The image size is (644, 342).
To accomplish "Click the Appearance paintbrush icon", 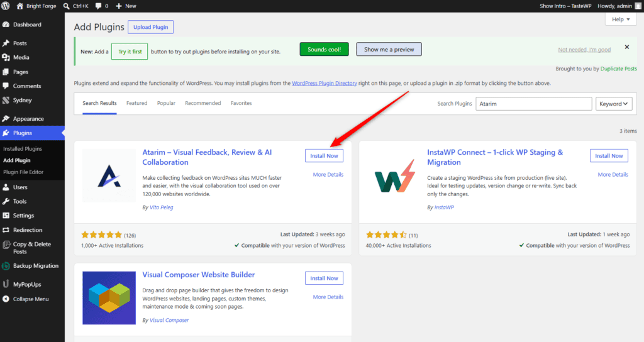I will (x=6, y=119).
